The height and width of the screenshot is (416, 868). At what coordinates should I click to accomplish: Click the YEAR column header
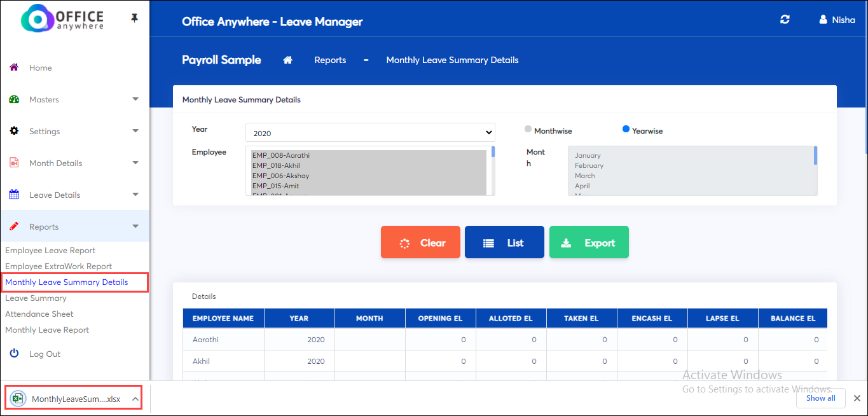[x=299, y=319]
